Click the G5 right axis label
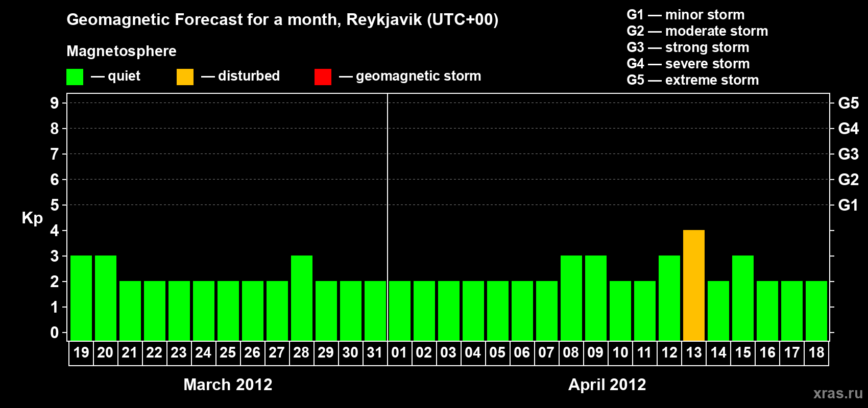 tap(848, 103)
